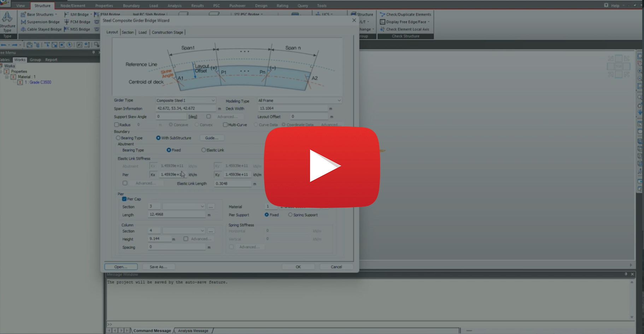
Task: Open the Pushover ribbon tab
Action: [x=237, y=6]
